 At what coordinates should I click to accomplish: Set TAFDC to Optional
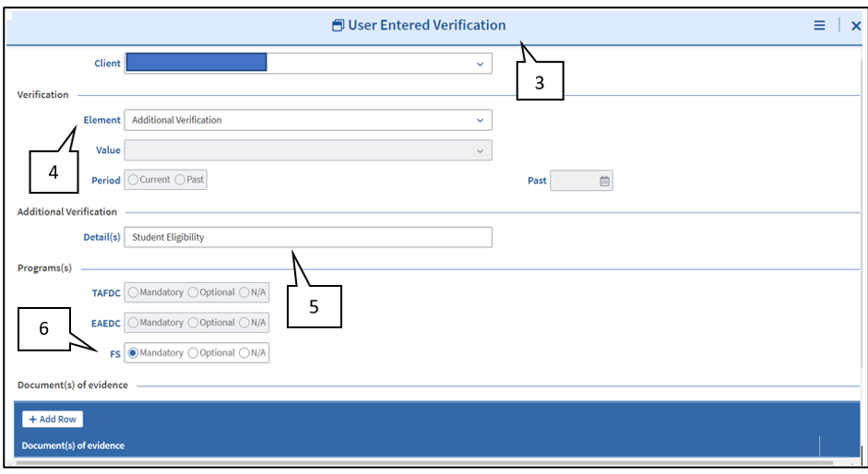pos(193,292)
